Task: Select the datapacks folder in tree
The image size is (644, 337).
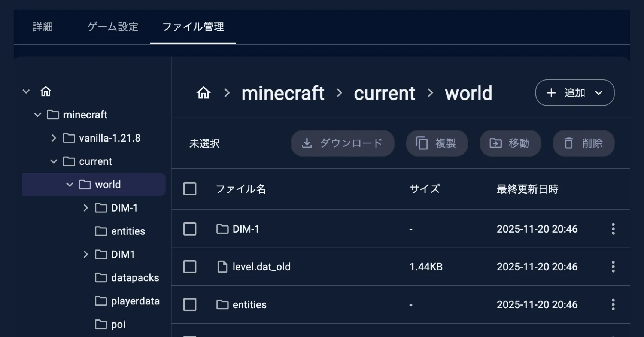Action: click(135, 278)
